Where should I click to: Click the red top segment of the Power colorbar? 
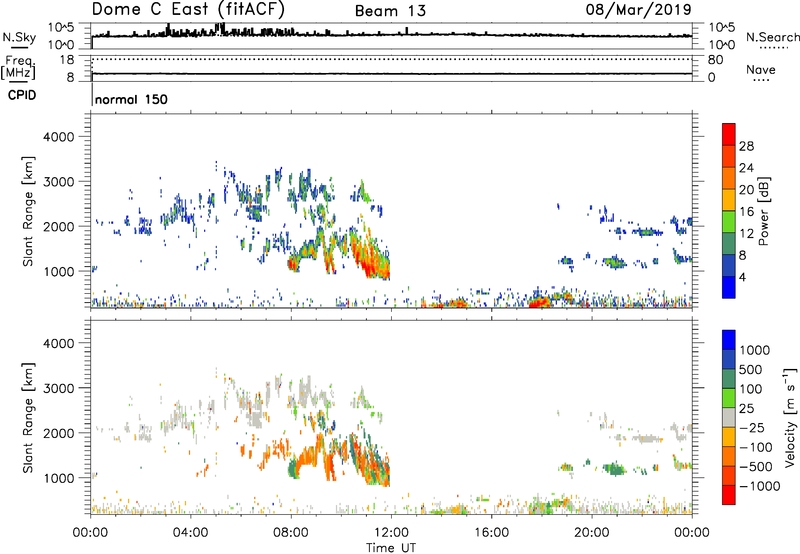coord(729,134)
